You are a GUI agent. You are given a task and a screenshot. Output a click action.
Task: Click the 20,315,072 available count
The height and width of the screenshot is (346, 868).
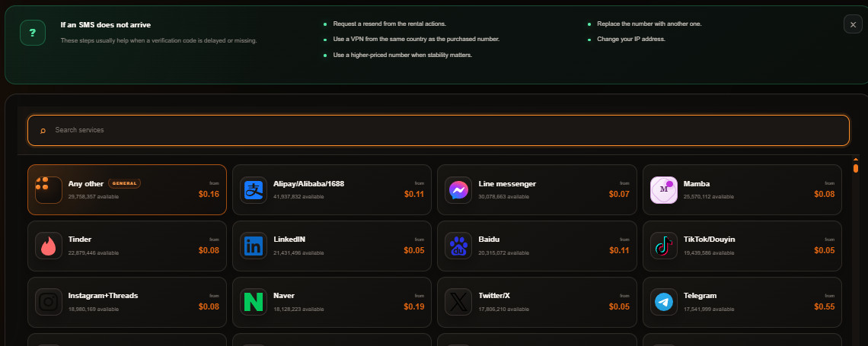[x=503, y=252]
